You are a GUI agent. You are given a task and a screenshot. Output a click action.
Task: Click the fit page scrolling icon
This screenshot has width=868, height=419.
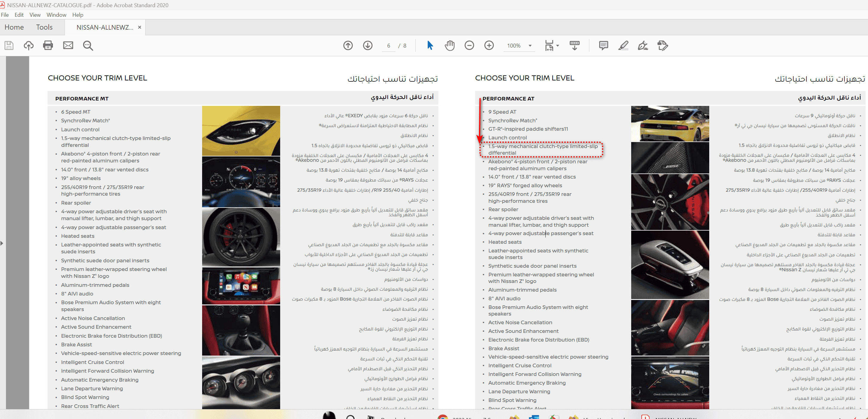[x=549, y=45]
